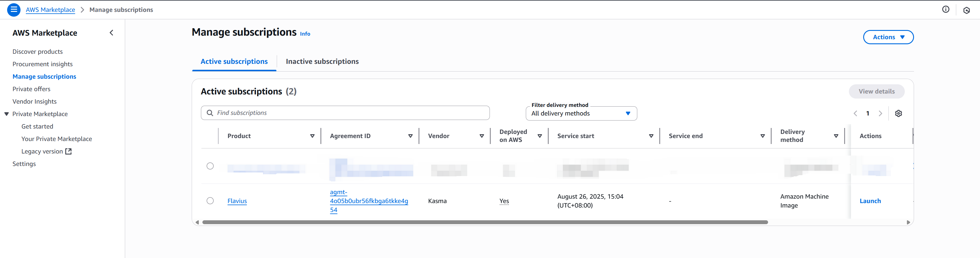Click the hexagon icon at top right
The width and height of the screenshot is (980, 258).
(x=966, y=10)
